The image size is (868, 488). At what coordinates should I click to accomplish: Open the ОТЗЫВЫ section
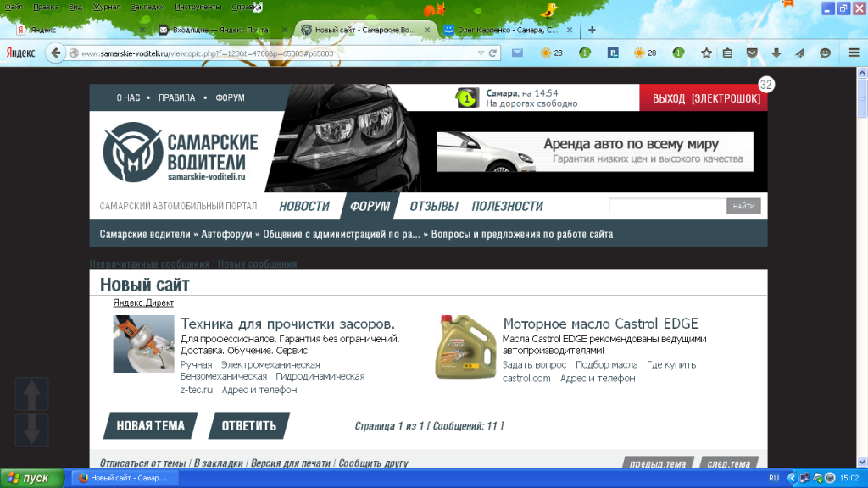[434, 207]
